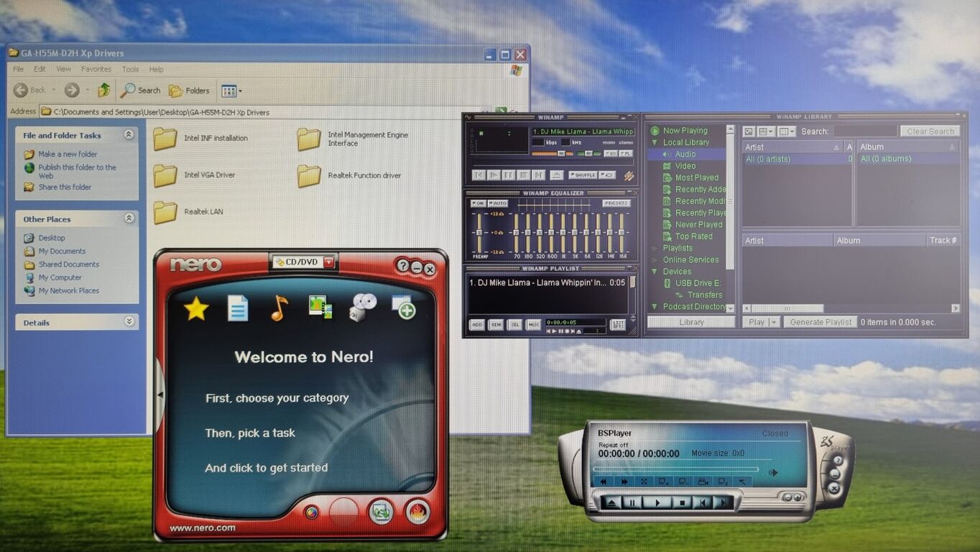The image size is (980, 552).
Task: Toggle the Folders pane in Explorer
Action: tap(189, 91)
